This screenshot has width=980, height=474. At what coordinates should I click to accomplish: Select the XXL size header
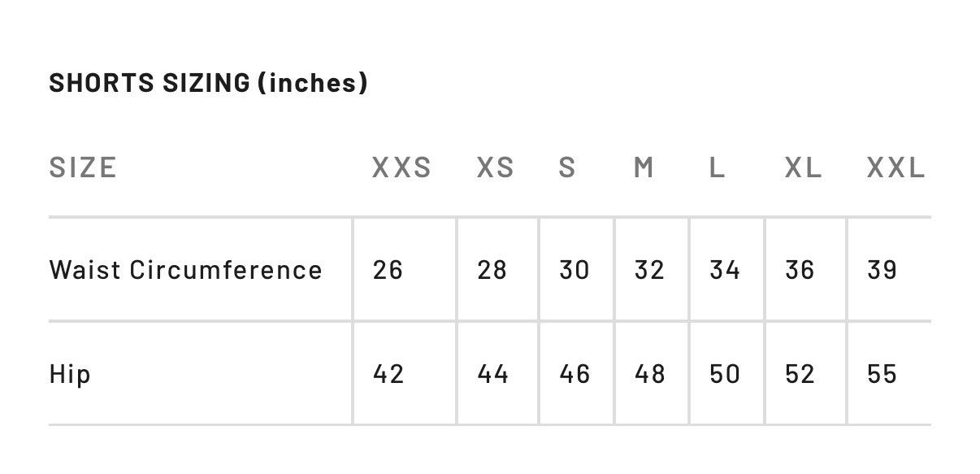895,167
